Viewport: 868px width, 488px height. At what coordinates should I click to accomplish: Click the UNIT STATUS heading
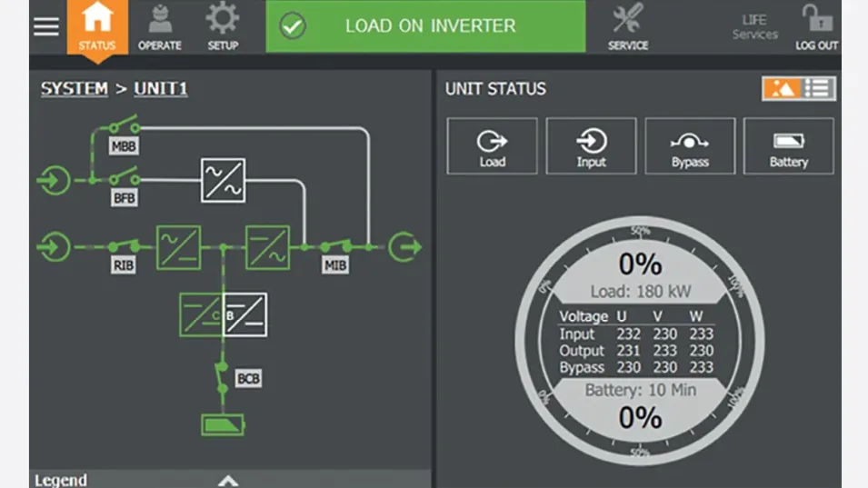pyautogui.click(x=495, y=88)
